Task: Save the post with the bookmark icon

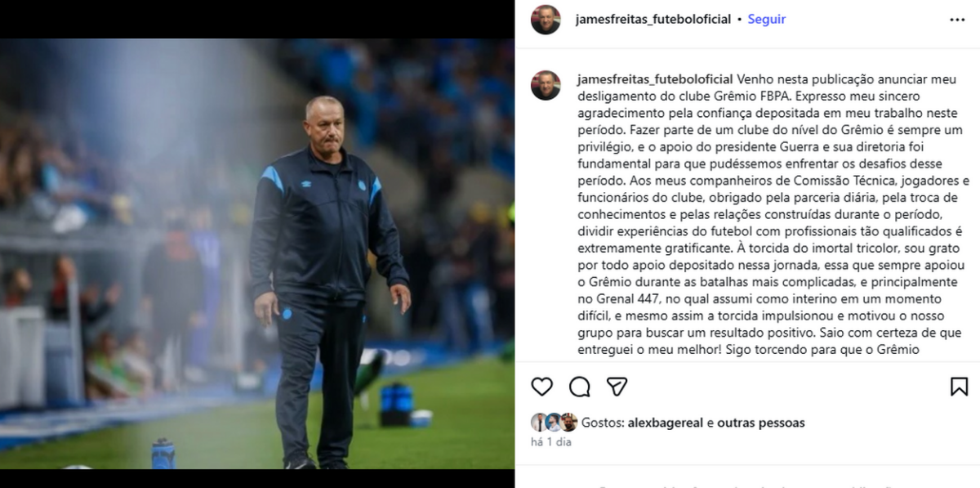Action: [960, 387]
